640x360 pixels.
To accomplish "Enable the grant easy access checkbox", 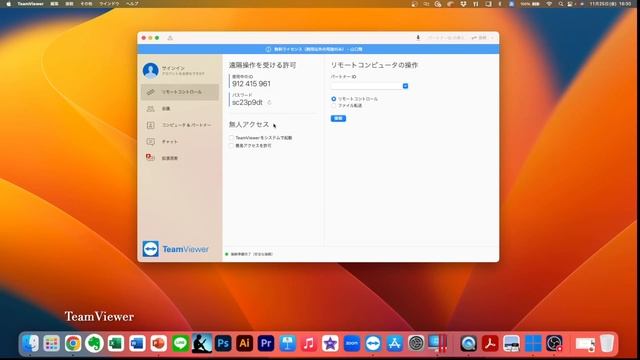I will tap(231, 146).
